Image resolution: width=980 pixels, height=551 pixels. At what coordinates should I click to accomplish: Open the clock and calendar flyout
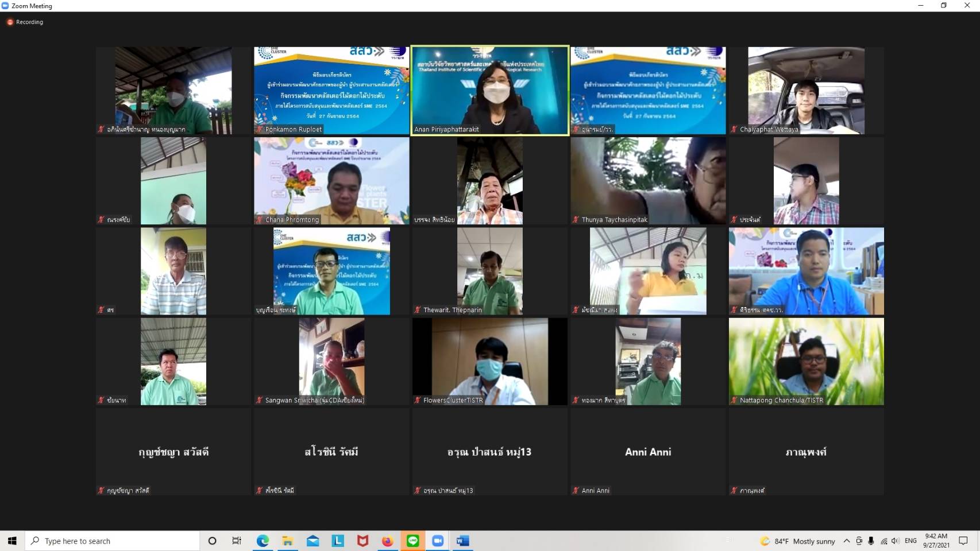click(x=936, y=541)
